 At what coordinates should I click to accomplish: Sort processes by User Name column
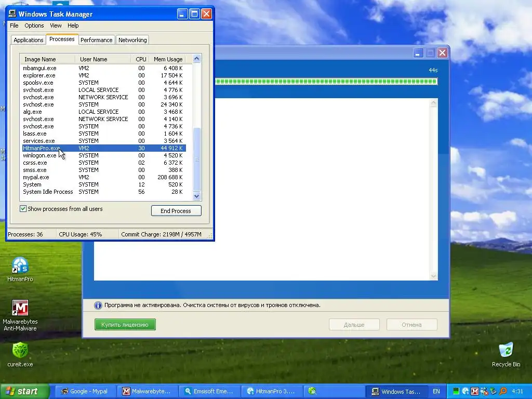coord(103,59)
